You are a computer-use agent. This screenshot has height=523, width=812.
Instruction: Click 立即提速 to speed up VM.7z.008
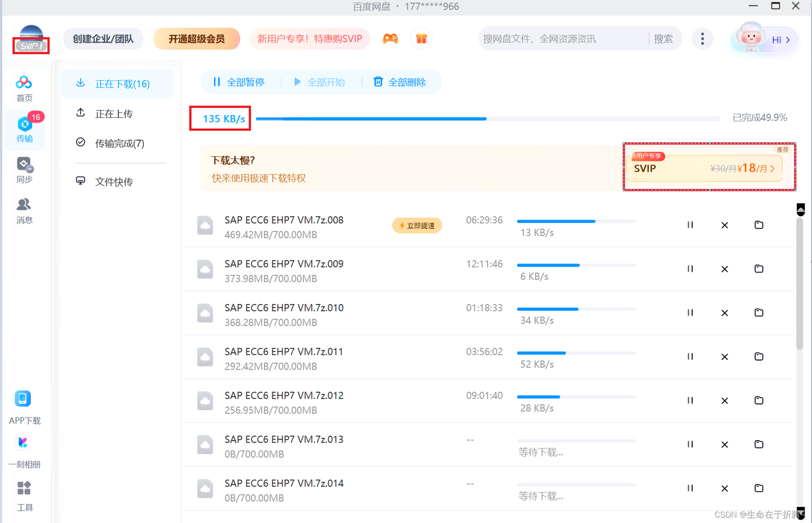pyautogui.click(x=416, y=225)
